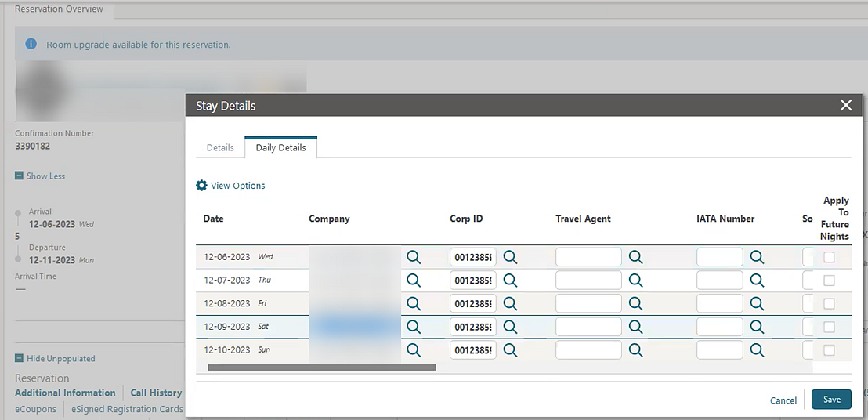Screen dimensions: 868x420
Task: Cancel the Stay Details dialog
Action: 783,400
